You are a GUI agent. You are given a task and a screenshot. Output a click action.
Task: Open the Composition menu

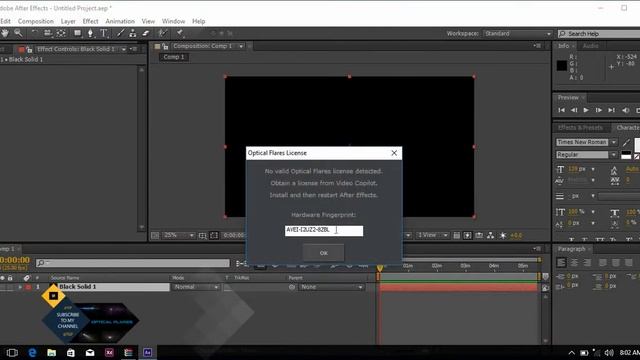[36, 21]
